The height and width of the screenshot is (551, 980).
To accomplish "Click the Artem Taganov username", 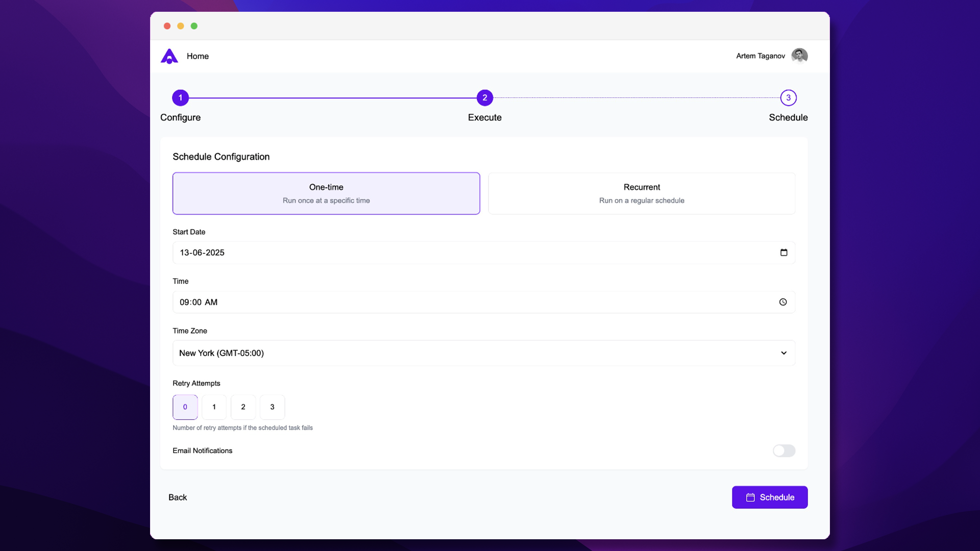I will (760, 56).
